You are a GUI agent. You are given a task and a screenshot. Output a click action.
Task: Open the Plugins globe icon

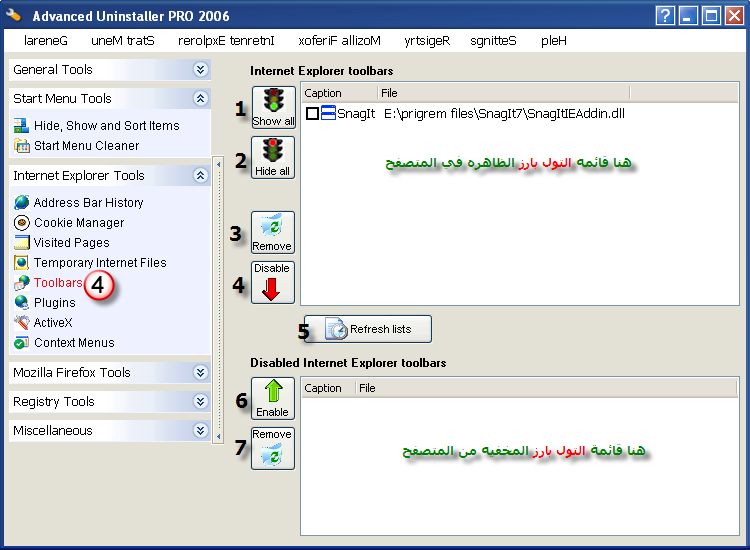22,303
